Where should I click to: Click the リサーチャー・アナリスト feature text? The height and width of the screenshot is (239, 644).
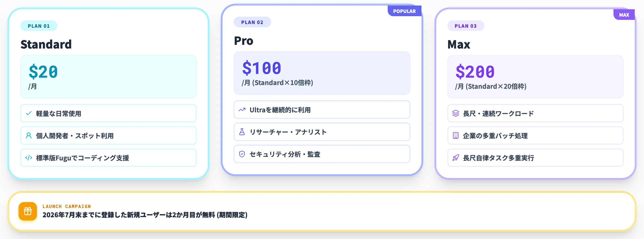point(288,132)
